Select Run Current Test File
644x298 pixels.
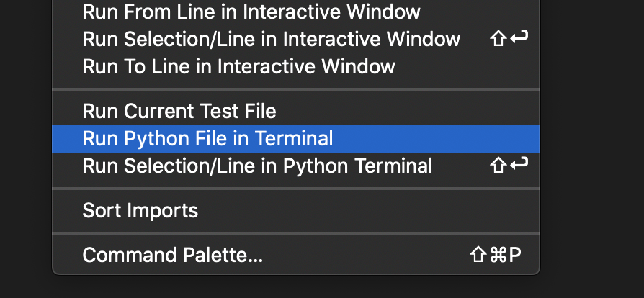[179, 111]
